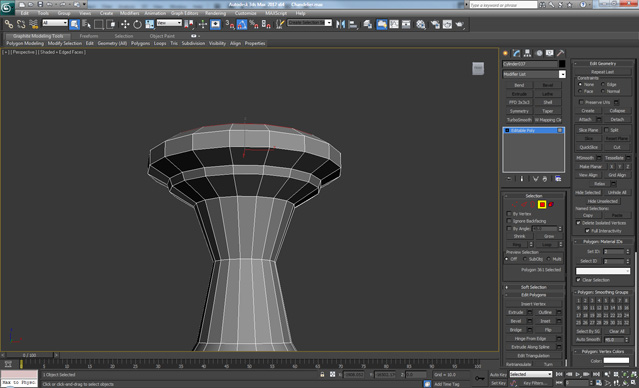Choose the Select and Move tool
The width and height of the screenshot is (639, 388).
(125, 24)
